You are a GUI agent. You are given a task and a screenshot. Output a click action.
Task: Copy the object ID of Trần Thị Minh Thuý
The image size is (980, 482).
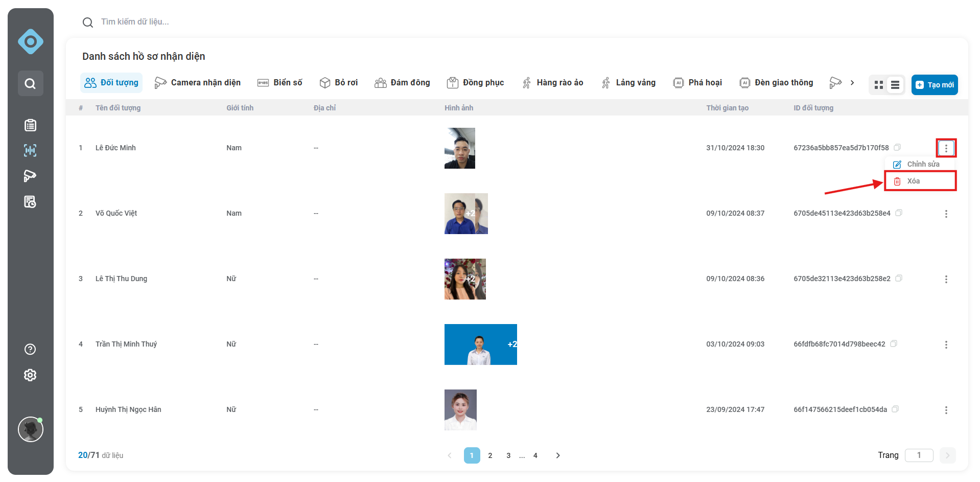click(x=894, y=344)
